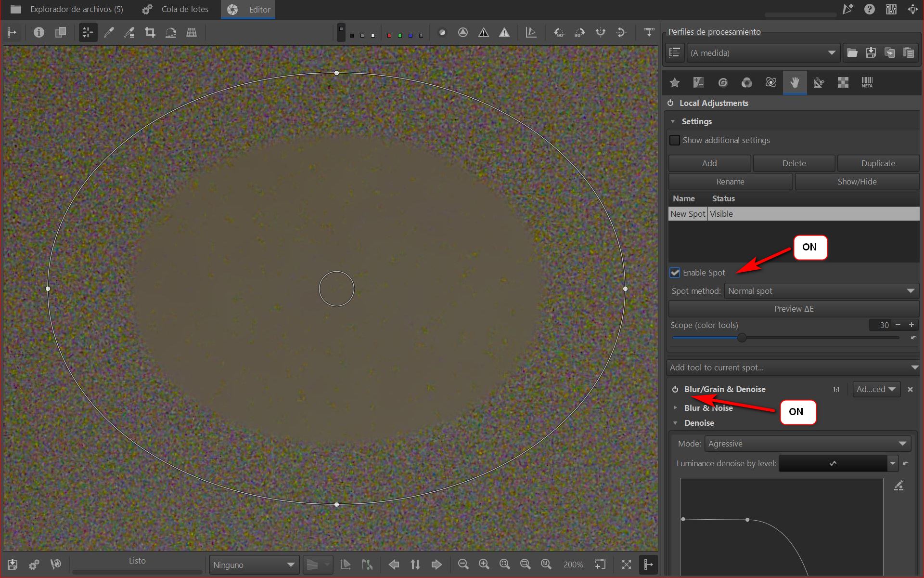
Task: Uncheck the Enable Spot checkbox
Action: 674,272
